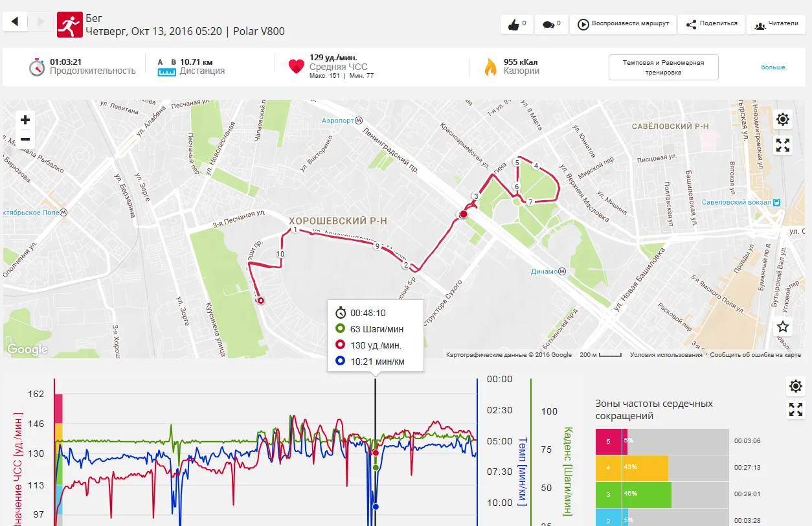Viewport: 812px width, 526px height.
Task: Click Темп [мин/км] axis label
Action: tap(523, 470)
